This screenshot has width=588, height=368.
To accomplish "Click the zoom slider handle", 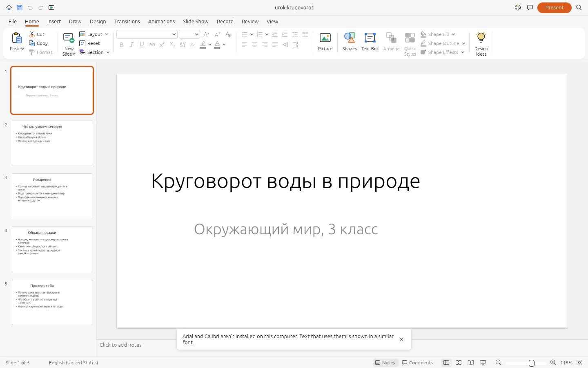I will tap(532, 363).
